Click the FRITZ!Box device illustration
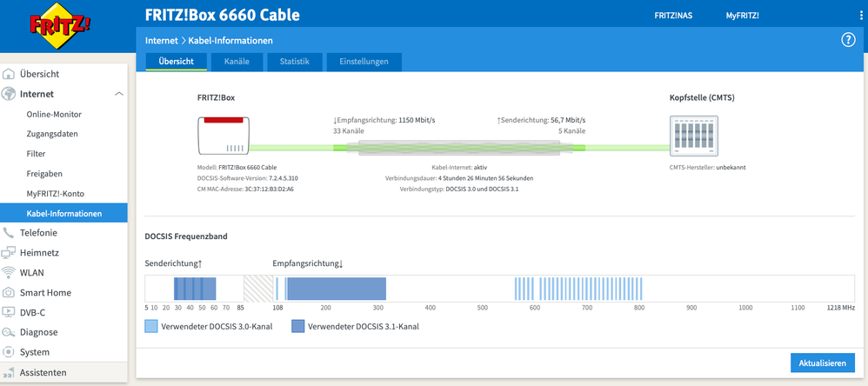This screenshot has width=868, height=386. coord(224,136)
